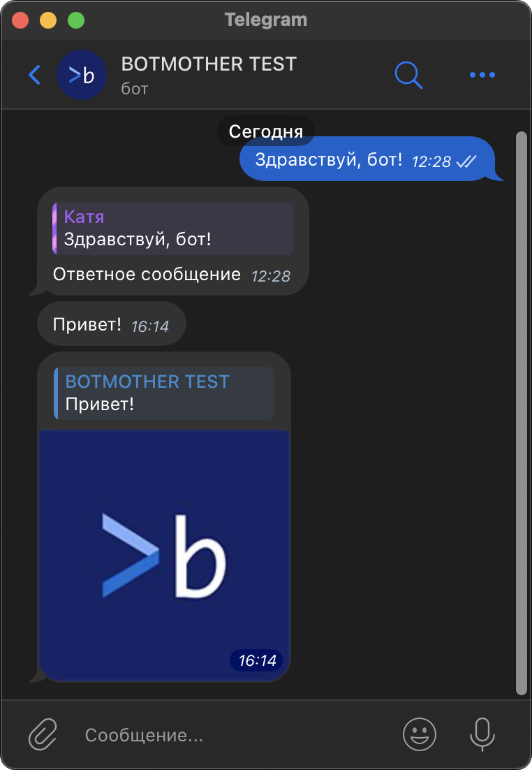Image resolution: width=532 pixels, height=770 pixels.
Task: Click the Ответное сообщение message text
Action: (147, 274)
